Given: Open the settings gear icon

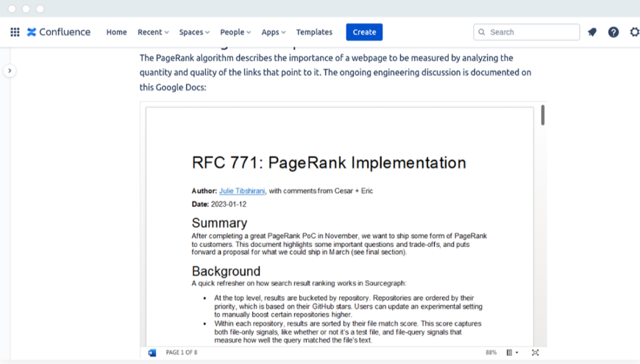Looking at the screenshot, I should click(634, 32).
